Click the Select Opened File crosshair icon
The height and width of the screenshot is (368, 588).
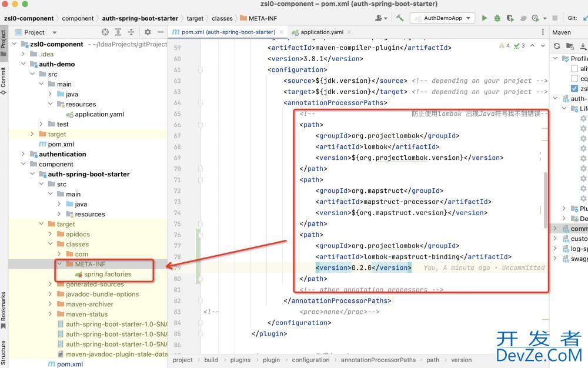(105, 32)
